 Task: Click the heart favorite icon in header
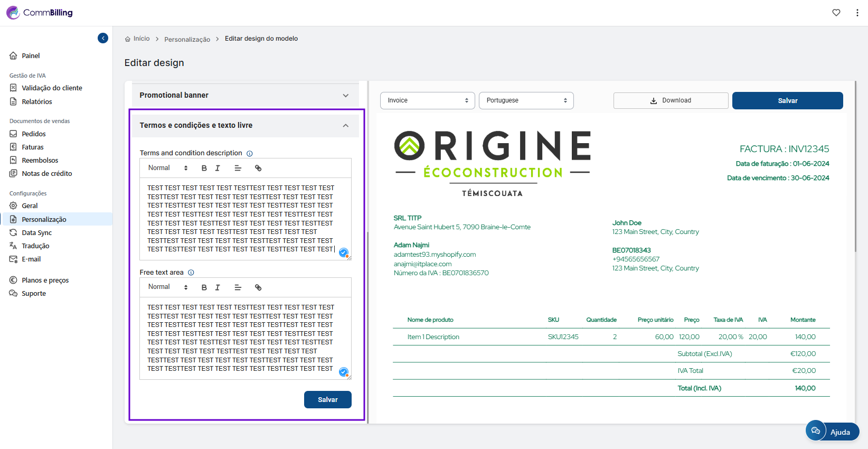(x=836, y=13)
